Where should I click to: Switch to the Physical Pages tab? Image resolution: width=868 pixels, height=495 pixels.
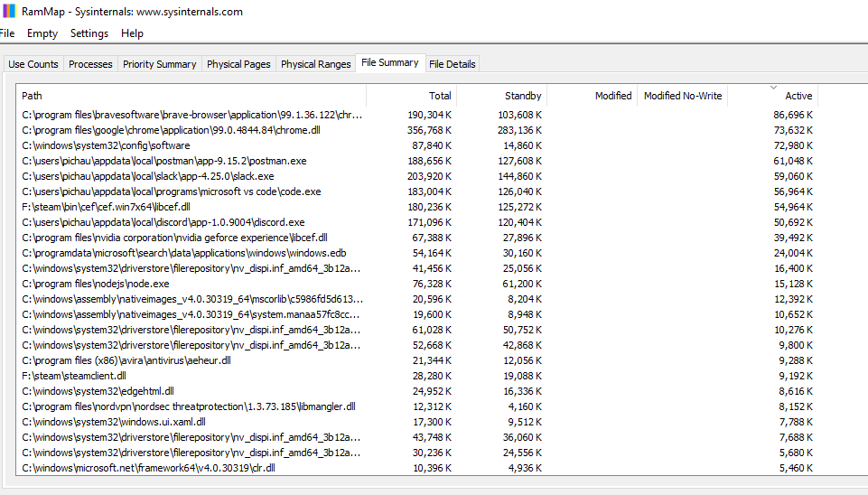click(238, 64)
